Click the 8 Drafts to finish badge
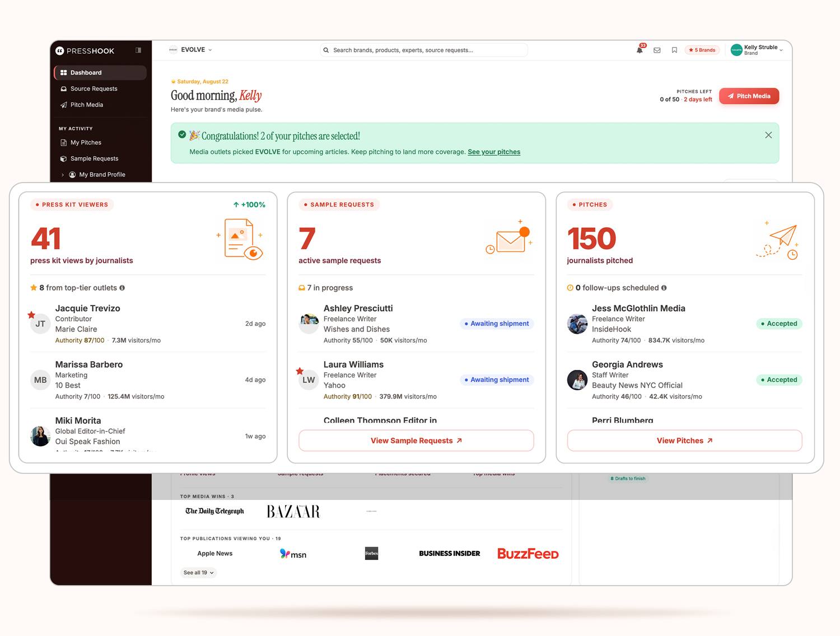 (x=628, y=479)
